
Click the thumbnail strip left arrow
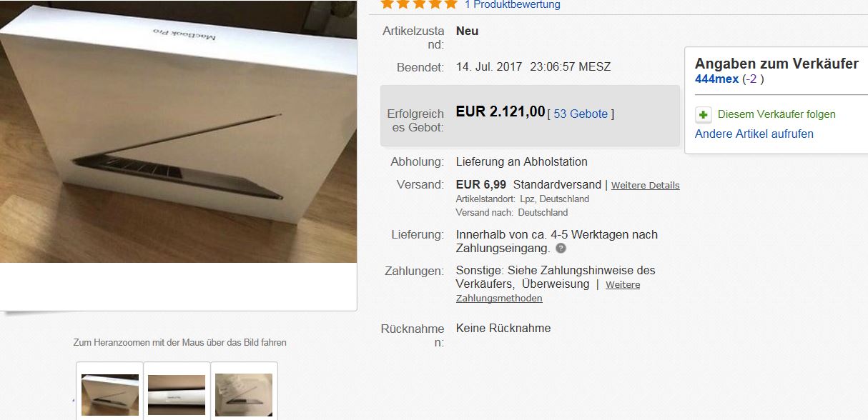click(74, 400)
